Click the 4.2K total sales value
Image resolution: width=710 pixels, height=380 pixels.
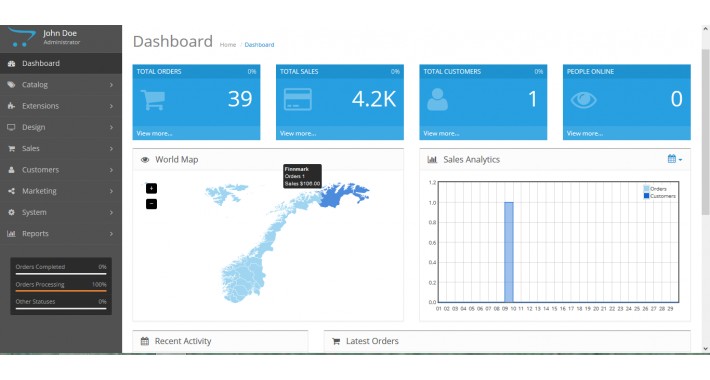[374, 99]
